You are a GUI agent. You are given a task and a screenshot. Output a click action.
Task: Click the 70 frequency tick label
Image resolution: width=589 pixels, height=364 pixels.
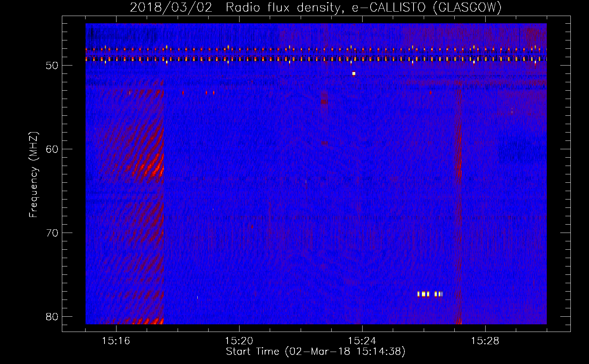[x=52, y=233]
